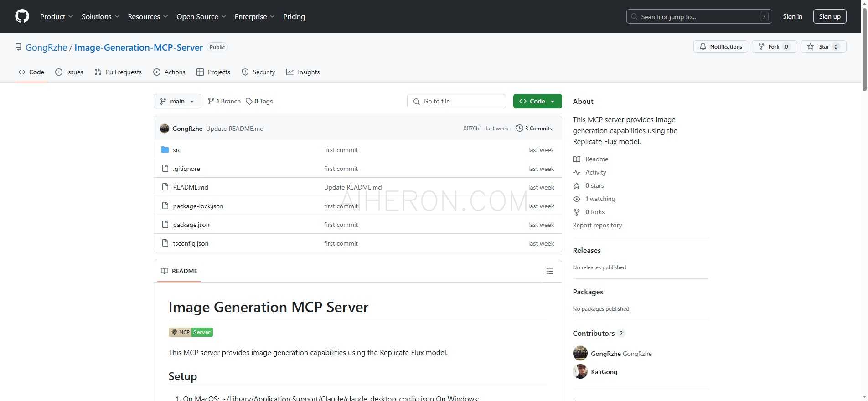This screenshot has height=401, width=868.
Task: Open commit hash 0ff76b1
Action: (472, 129)
